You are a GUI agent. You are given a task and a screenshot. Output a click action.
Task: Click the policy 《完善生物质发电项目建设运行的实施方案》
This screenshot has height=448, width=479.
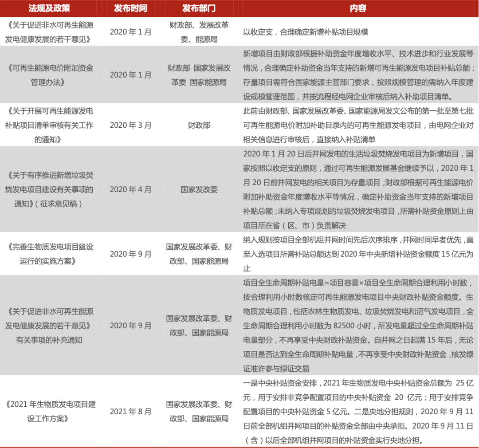tap(50, 254)
